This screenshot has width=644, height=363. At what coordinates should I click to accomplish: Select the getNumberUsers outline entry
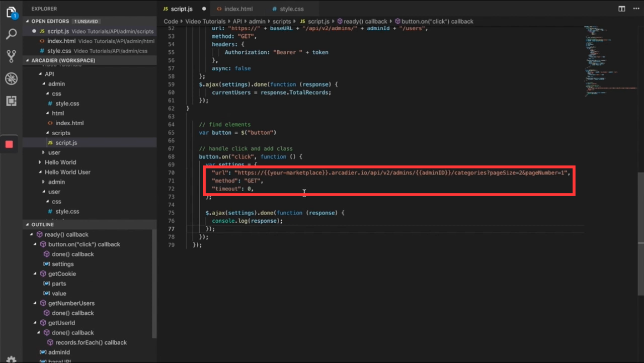click(88, 303)
